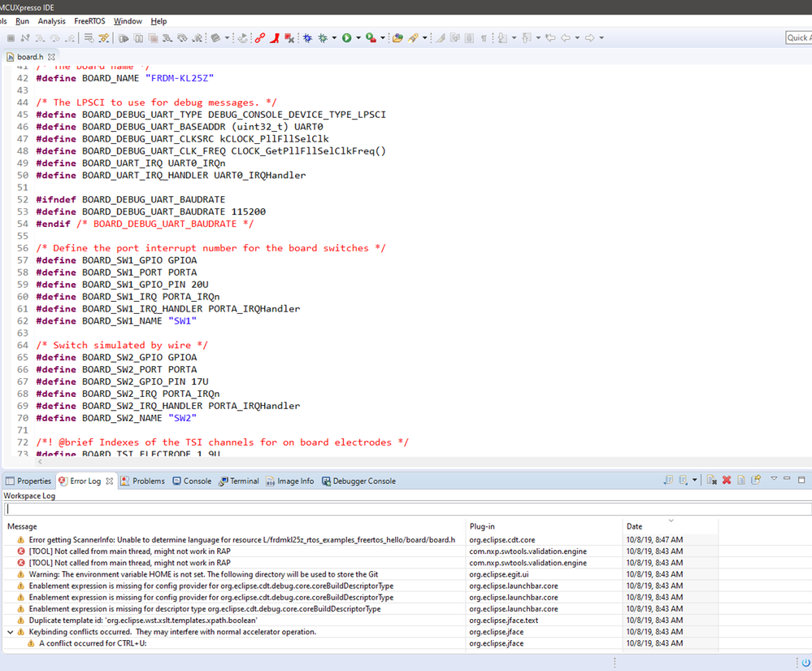
Task: Open the FreeRTOS menu
Action: 89,21
